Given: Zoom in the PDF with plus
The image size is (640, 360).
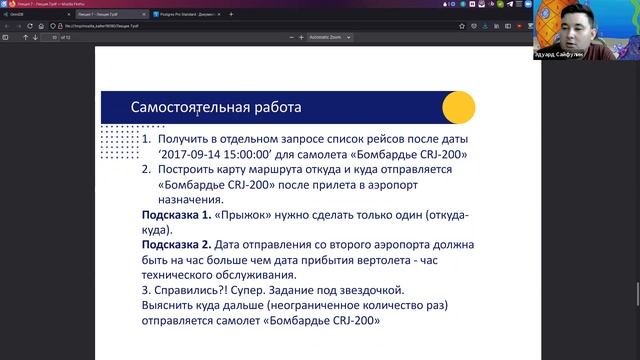Looking at the screenshot, I should (x=301, y=37).
